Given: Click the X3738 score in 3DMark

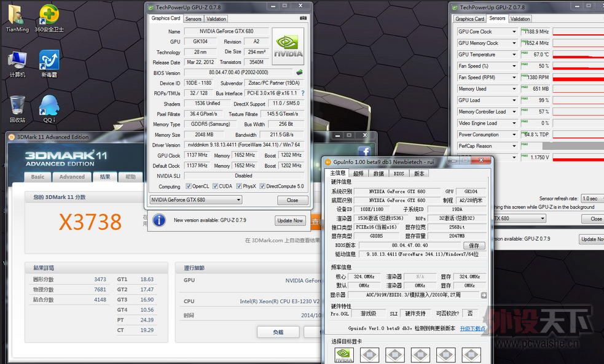Looking at the screenshot, I should [90, 222].
